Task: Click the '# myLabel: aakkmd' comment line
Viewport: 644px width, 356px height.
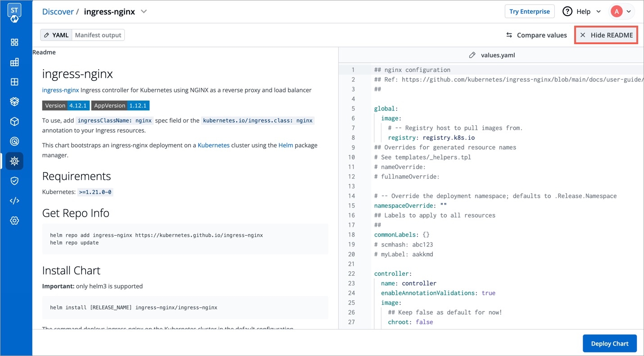Action: tap(404, 254)
